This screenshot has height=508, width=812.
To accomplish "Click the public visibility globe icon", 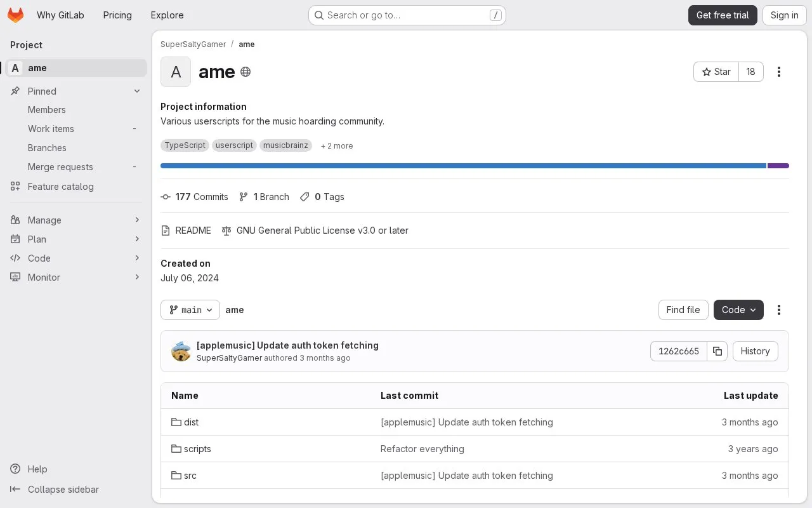I will [246, 72].
